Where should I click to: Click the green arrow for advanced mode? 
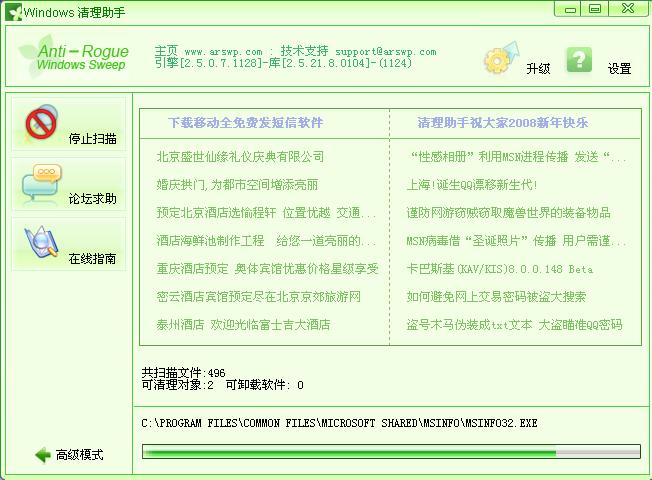(x=42, y=455)
